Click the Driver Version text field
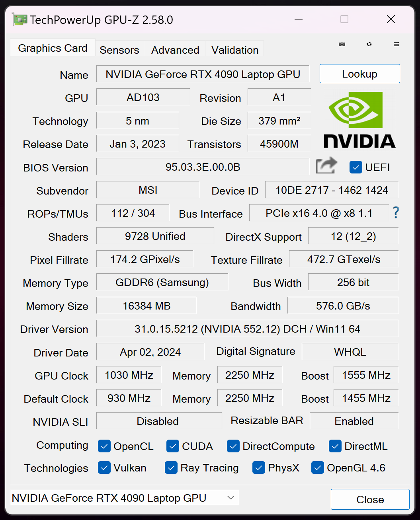 (248, 329)
